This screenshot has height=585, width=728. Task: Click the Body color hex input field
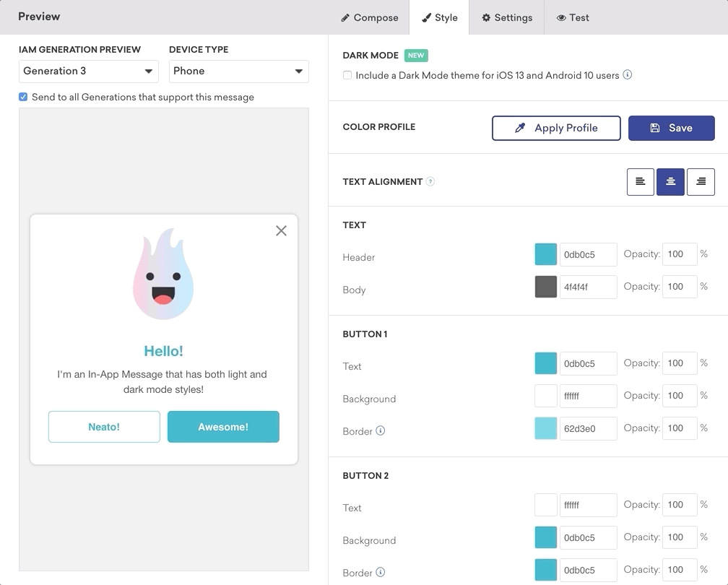pos(588,287)
